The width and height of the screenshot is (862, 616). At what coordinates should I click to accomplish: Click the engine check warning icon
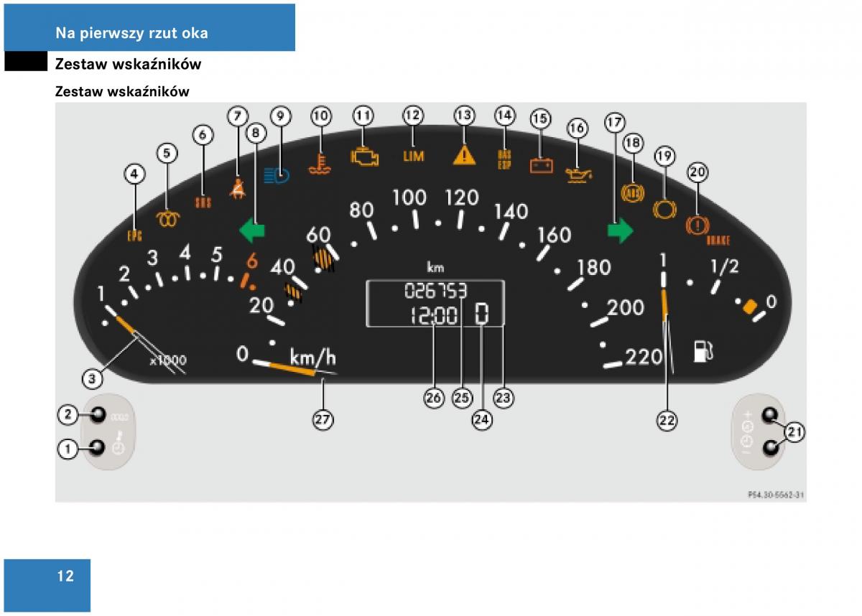coord(364,156)
